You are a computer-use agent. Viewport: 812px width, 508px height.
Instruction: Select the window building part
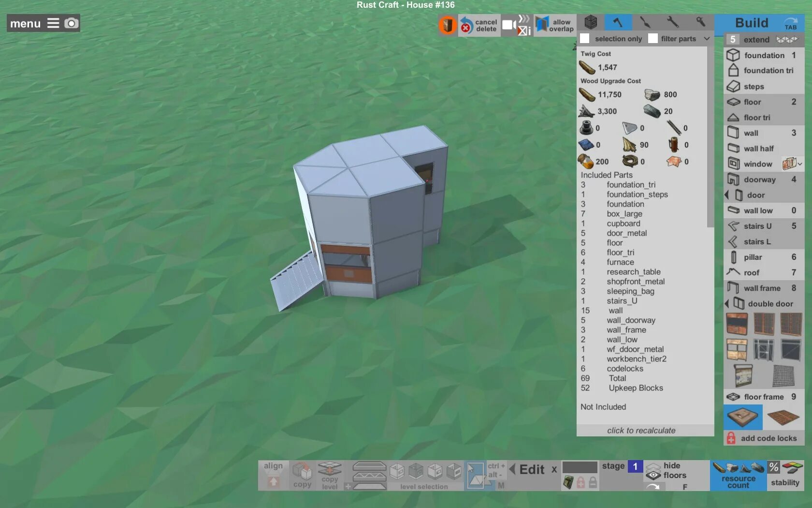(x=752, y=164)
